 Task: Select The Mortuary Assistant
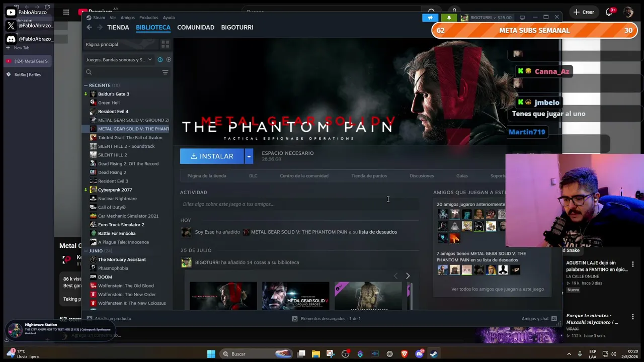point(122,259)
